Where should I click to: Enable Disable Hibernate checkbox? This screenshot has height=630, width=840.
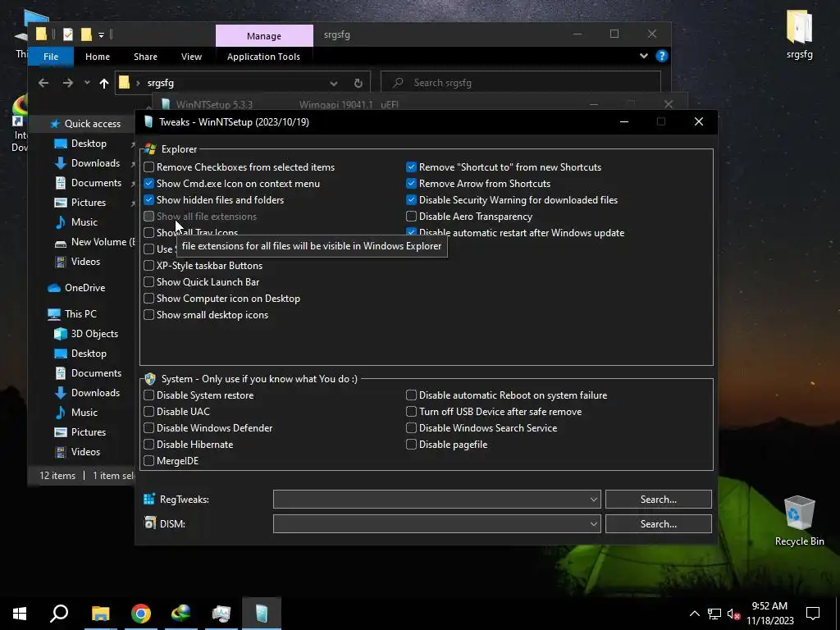[x=149, y=445]
